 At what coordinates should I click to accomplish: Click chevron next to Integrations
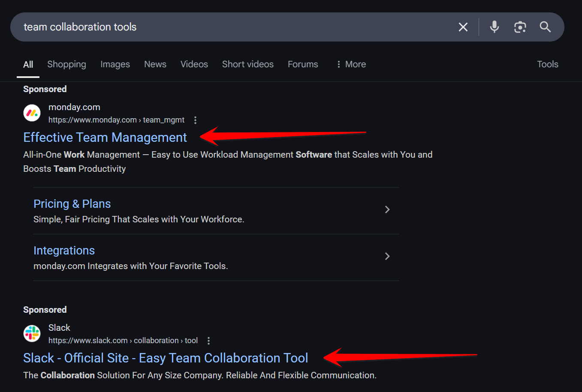point(387,256)
